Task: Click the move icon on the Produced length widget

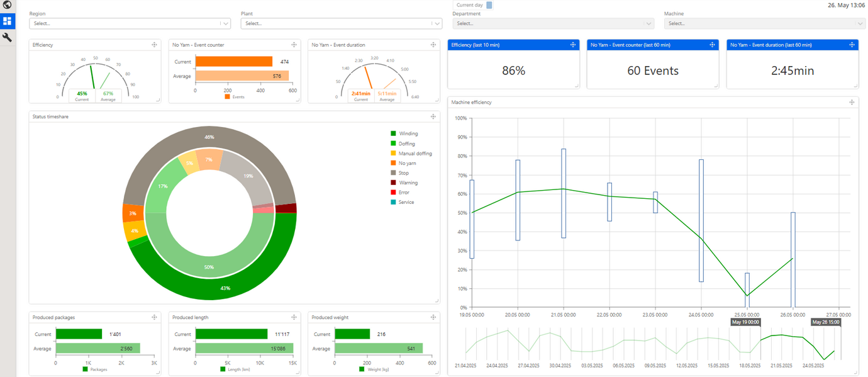Action: (293, 317)
